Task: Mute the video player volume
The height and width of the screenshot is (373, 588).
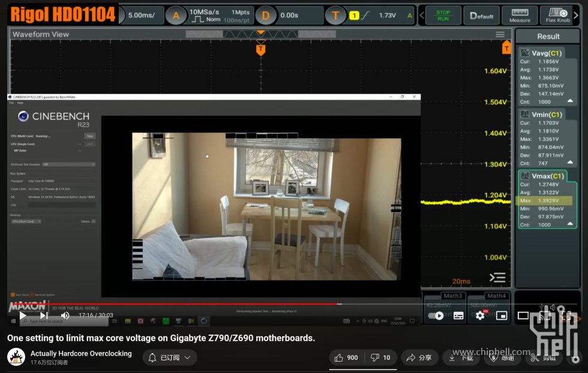Action: [65, 315]
